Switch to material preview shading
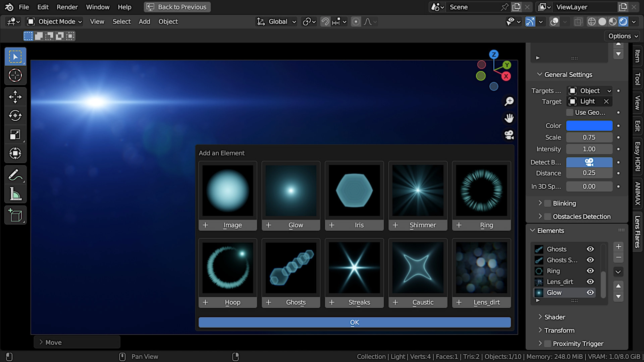The height and width of the screenshot is (362, 644). pyautogui.click(x=613, y=22)
